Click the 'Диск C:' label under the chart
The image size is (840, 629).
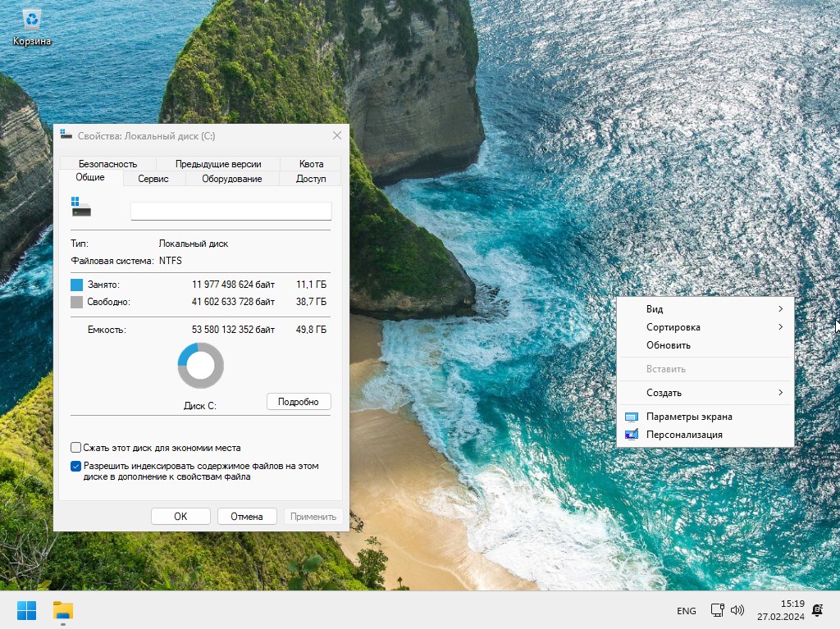click(200, 406)
